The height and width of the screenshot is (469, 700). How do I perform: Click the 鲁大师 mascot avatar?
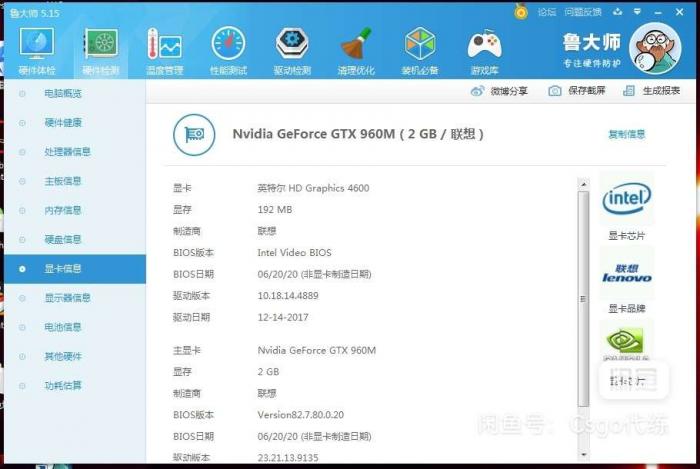[655, 48]
